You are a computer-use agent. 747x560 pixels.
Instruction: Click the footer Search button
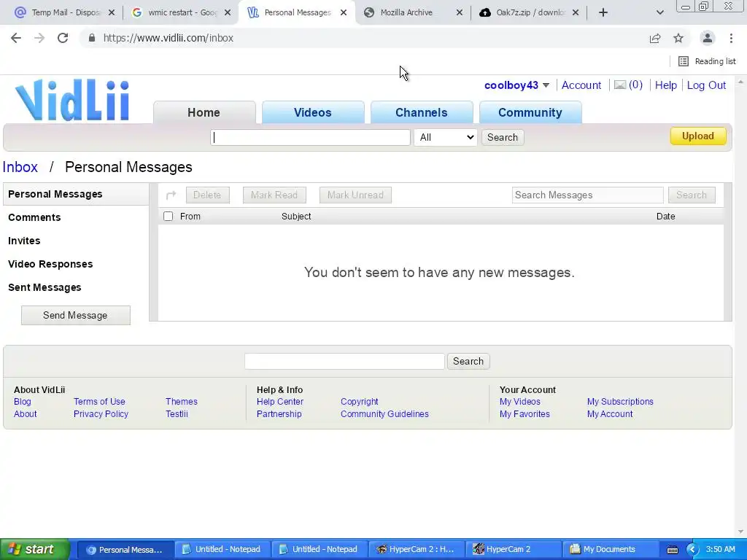pos(468,362)
